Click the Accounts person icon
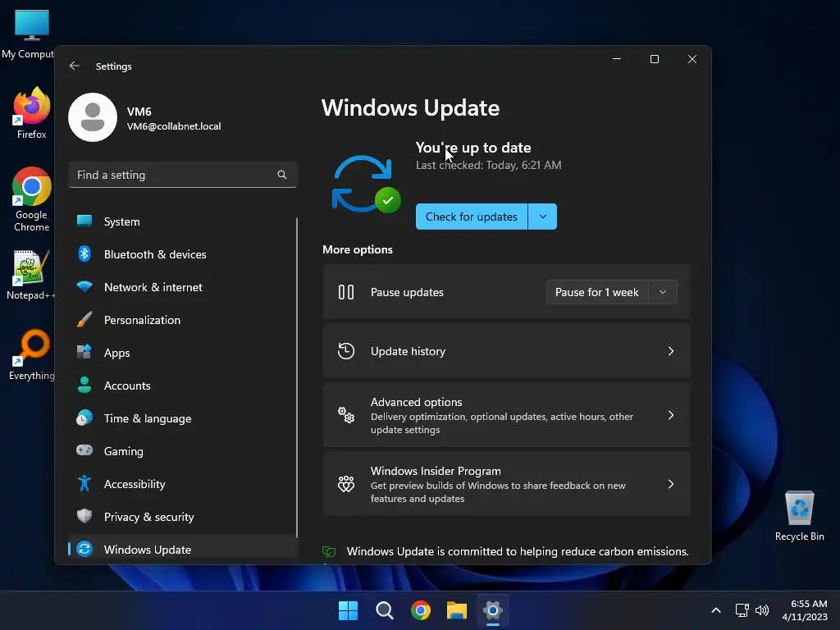The height and width of the screenshot is (630, 840). tap(84, 385)
